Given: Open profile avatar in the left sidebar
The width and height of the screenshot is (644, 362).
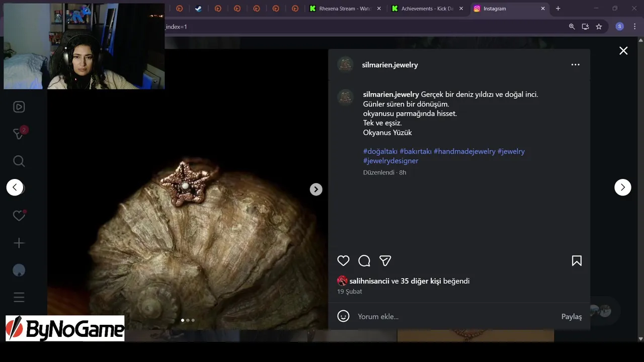Looking at the screenshot, I should click(19, 270).
